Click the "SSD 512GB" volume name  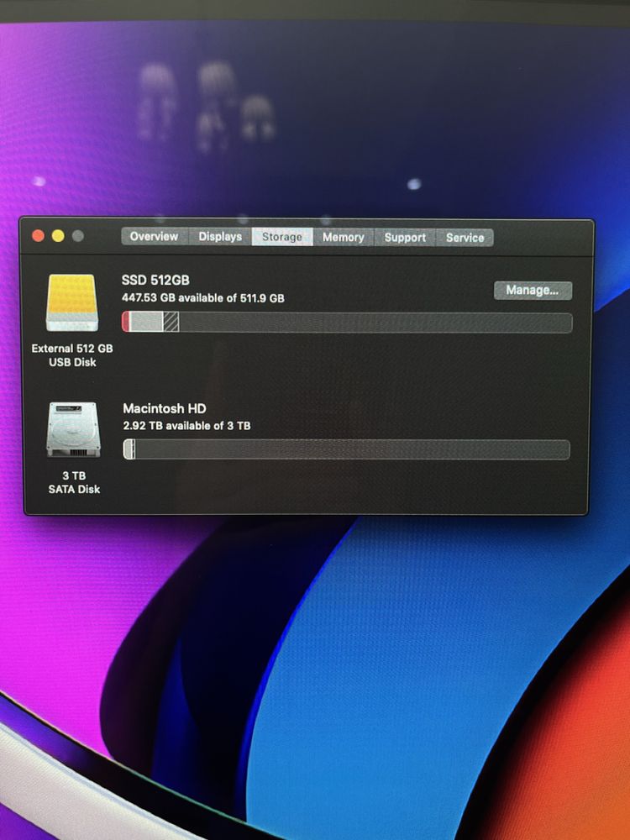coord(155,281)
